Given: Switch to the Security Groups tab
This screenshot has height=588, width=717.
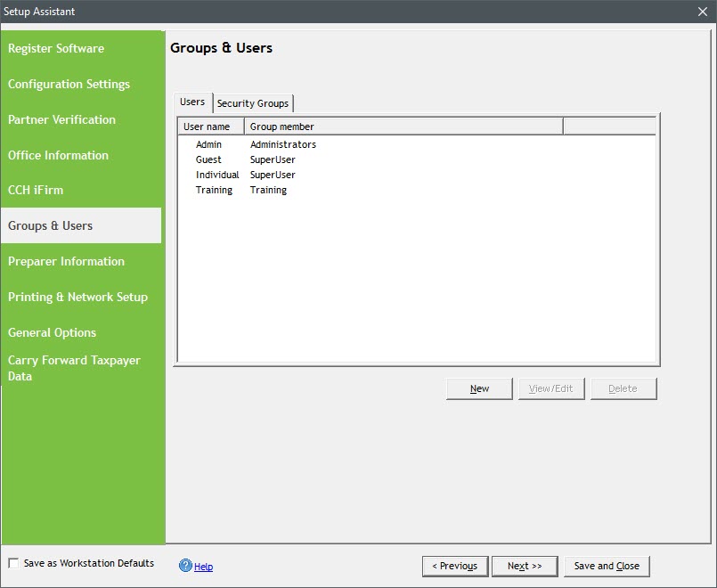Looking at the screenshot, I should pos(253,103).
